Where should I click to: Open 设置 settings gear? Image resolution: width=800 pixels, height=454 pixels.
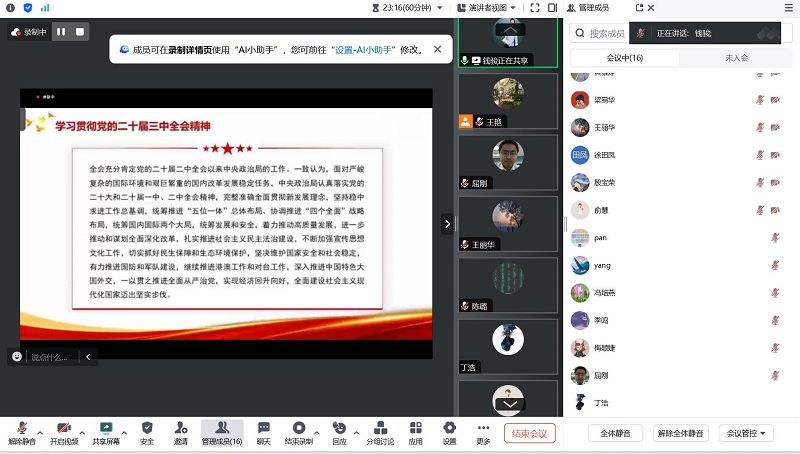click(449, 433)
